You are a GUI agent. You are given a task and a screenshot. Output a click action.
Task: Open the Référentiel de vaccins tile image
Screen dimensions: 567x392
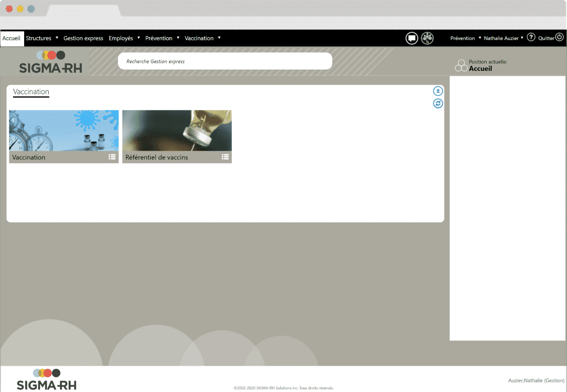tap(177, 131)
